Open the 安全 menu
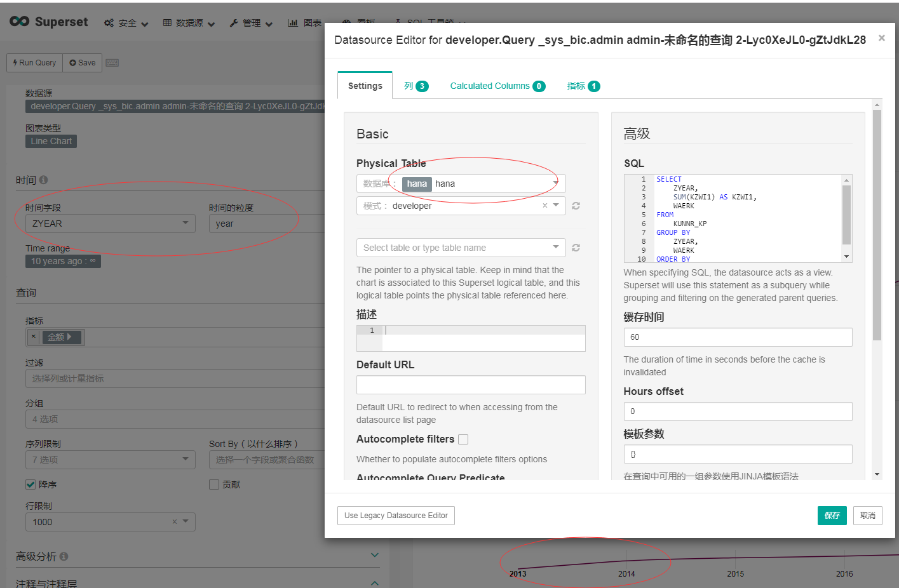899x588 pixels. [x=126, y=23]
